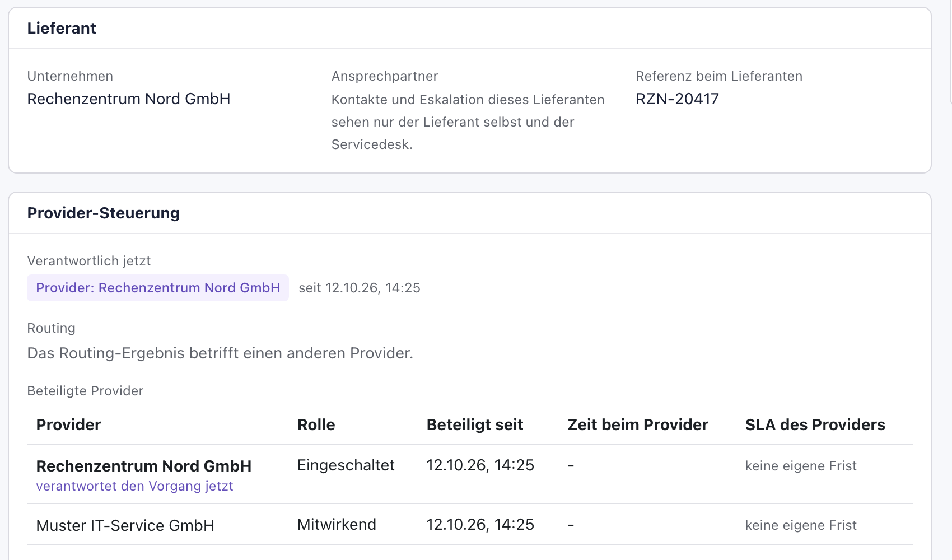Click the "Mitwirkend" role cell
This screenshot has width=952, height=560.
[x=337, y=525]
